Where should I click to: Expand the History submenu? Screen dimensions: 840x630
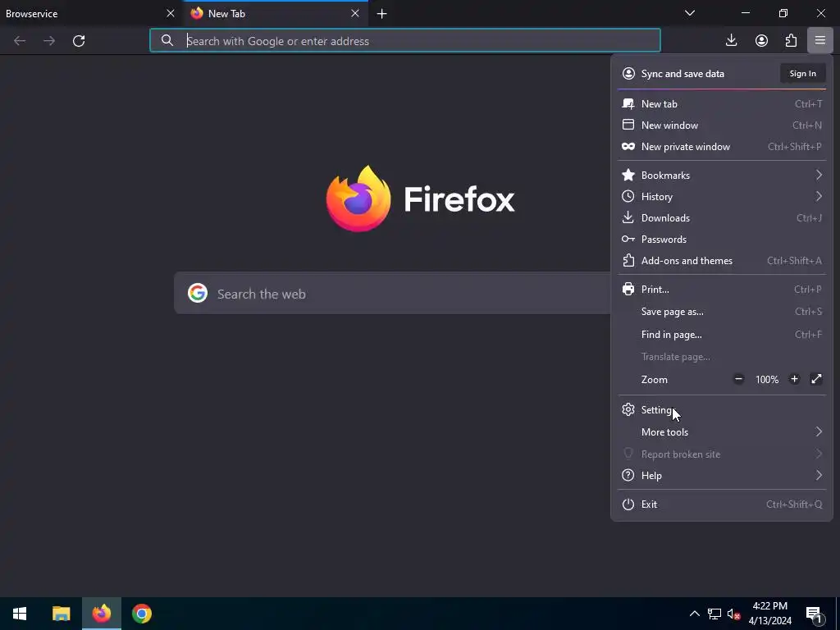[x=722, y=197]
